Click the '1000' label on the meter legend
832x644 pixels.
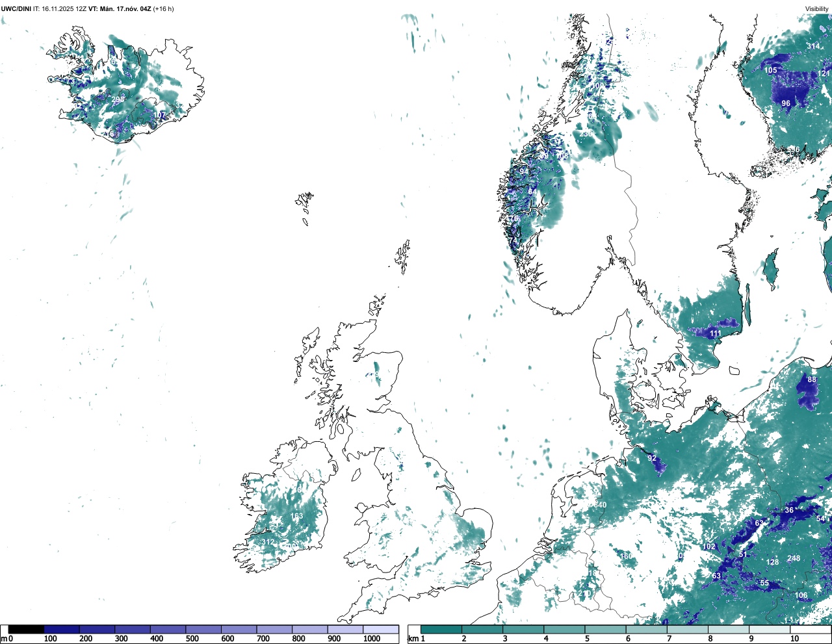tap(372, 639)
